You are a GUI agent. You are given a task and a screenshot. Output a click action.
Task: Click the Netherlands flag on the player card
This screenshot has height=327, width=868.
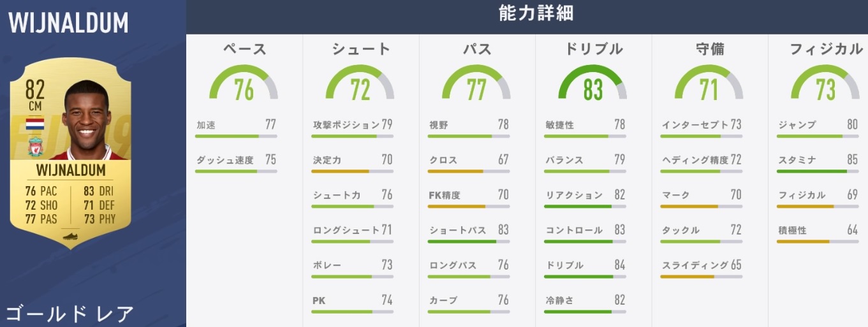34,124
